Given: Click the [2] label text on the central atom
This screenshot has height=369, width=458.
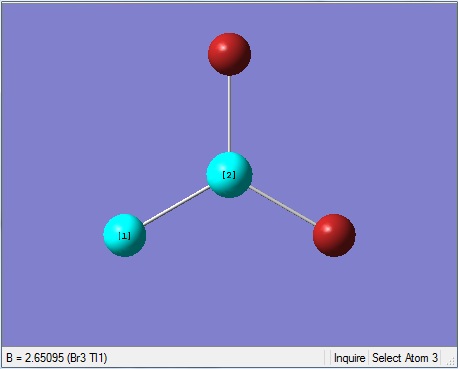Looking at the screenshot, I should click(x=229, y=175).
